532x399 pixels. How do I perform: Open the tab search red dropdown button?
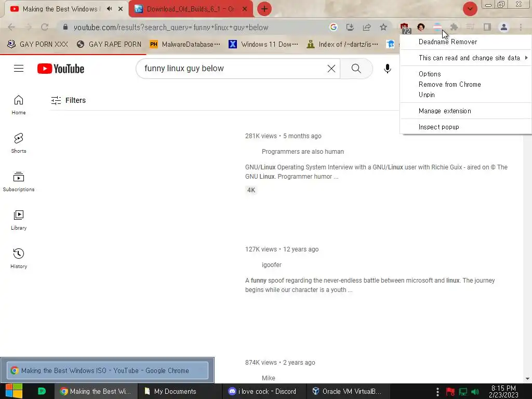[470, 9]
